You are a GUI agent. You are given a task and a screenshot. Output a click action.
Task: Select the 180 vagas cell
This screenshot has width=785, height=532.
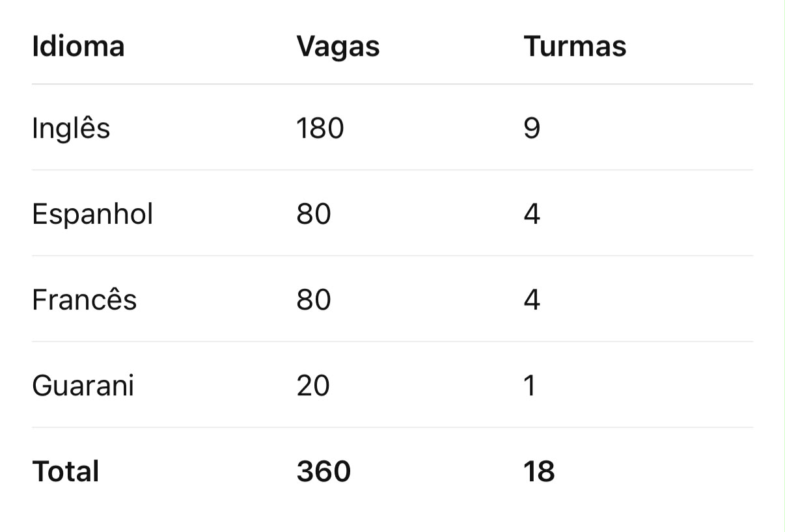(320, 128)
